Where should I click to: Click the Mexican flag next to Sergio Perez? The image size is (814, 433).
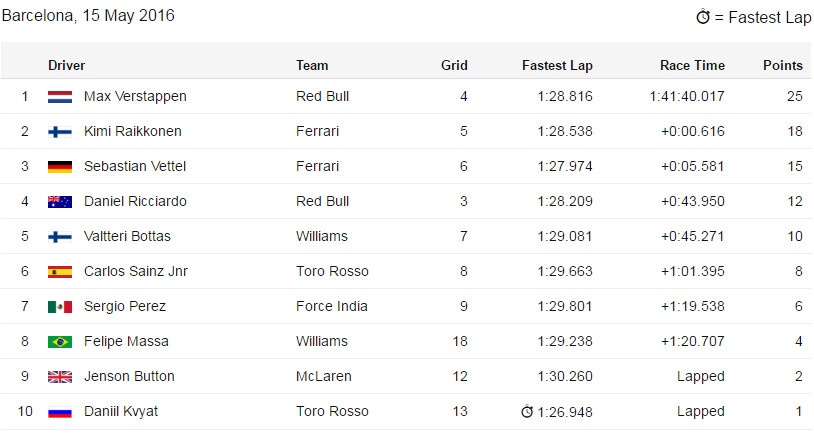(59, 307)
